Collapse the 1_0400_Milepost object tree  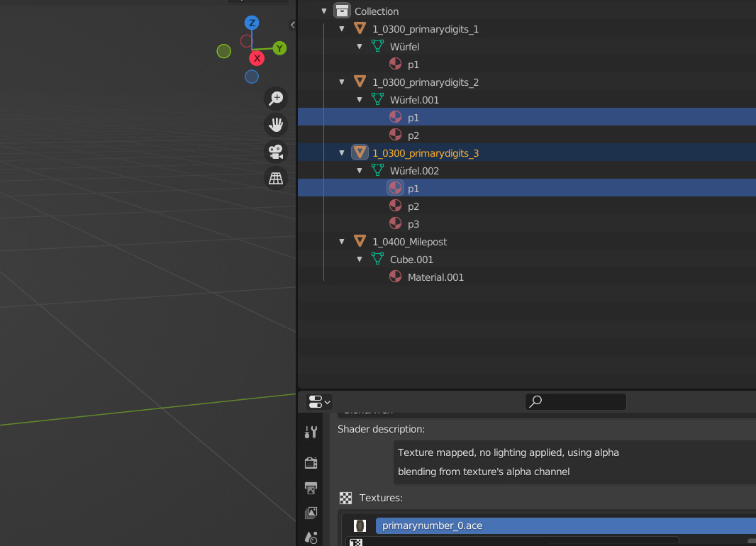coord(342,242)
